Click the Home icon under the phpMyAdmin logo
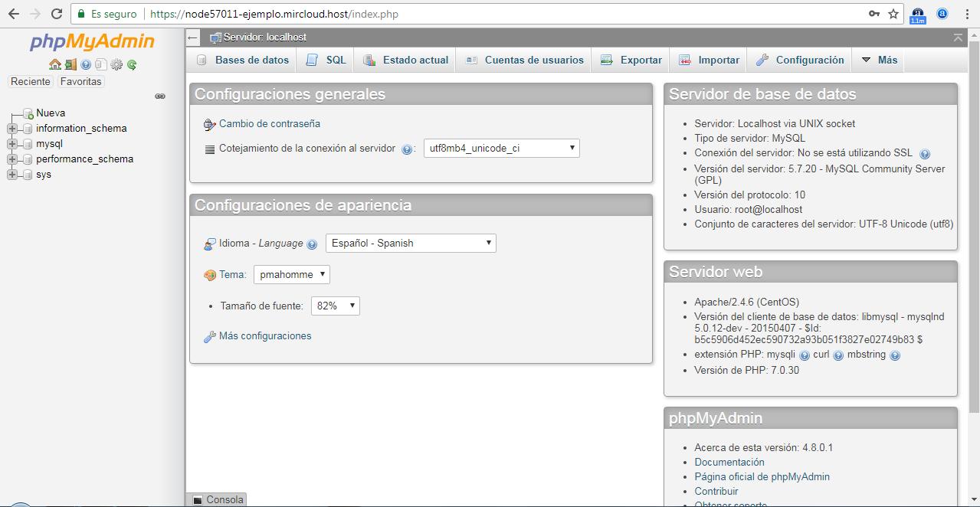 click(54, 65)
